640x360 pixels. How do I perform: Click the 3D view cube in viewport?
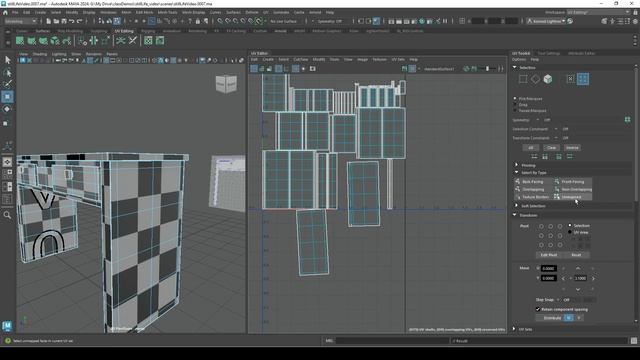(226, 84)
